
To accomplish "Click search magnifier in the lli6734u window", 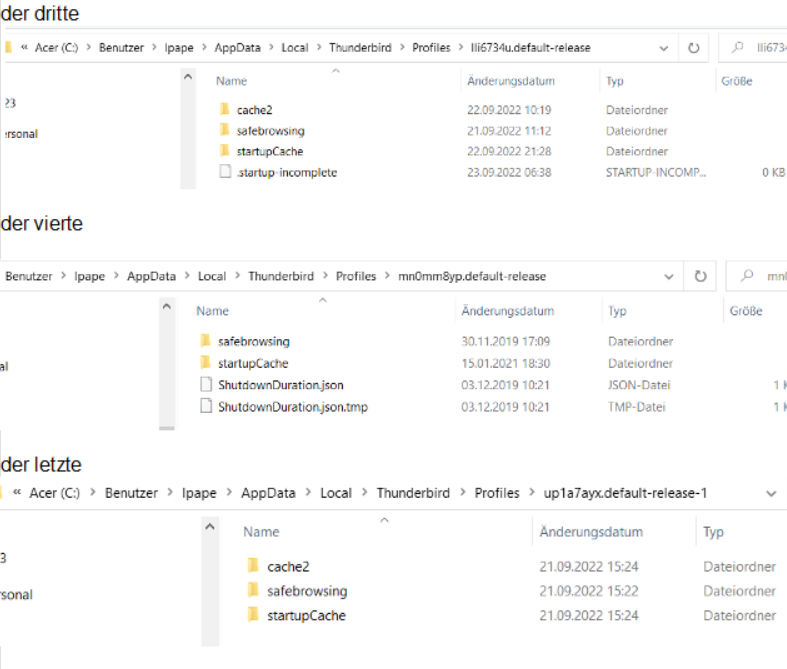I will tap(739, 48).
